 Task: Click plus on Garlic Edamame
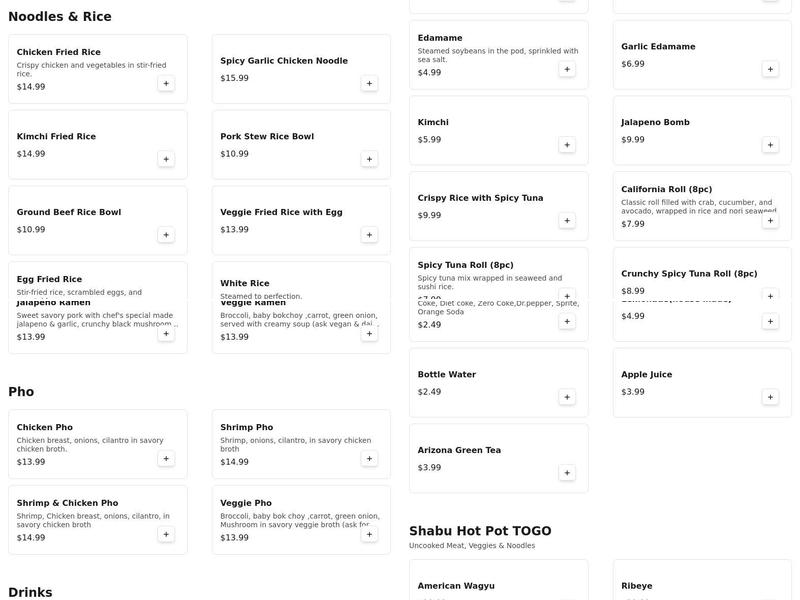click(769, 69)
